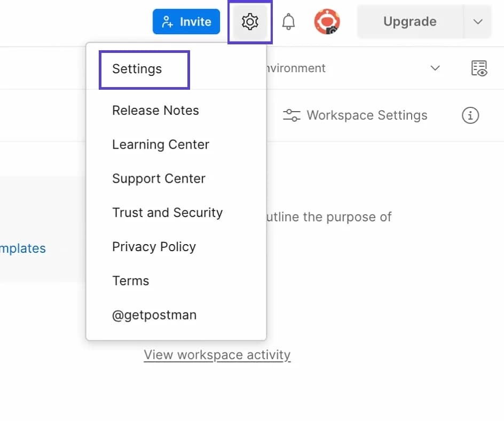Click the workspace info icon

470,115
